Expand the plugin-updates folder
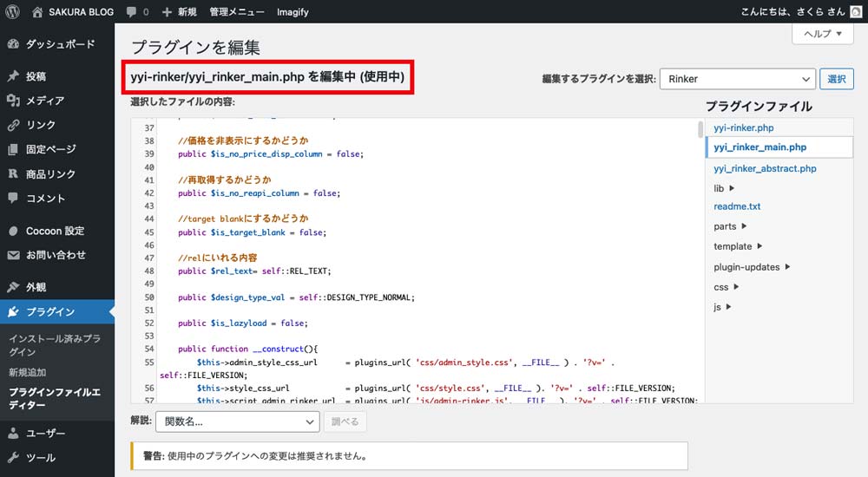 pos(752,267)
